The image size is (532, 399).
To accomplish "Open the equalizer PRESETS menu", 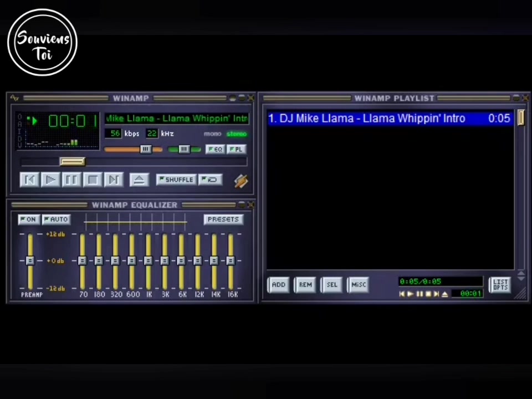I will tap(223, 219).
